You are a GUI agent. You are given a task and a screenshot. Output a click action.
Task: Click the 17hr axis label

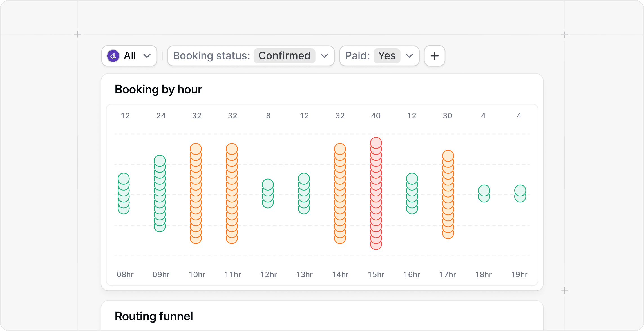click(x=448, y=274)
